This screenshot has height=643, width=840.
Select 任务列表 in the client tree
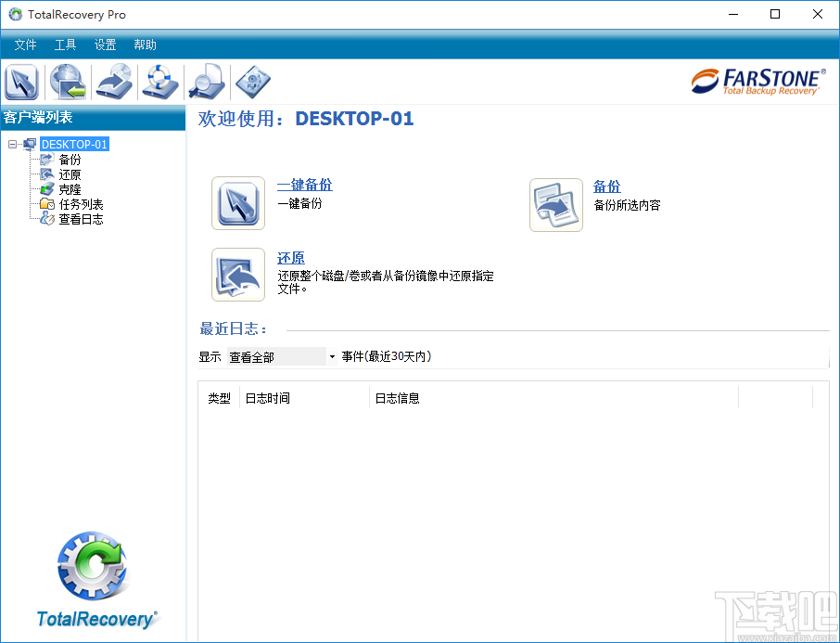pos(80,204)
